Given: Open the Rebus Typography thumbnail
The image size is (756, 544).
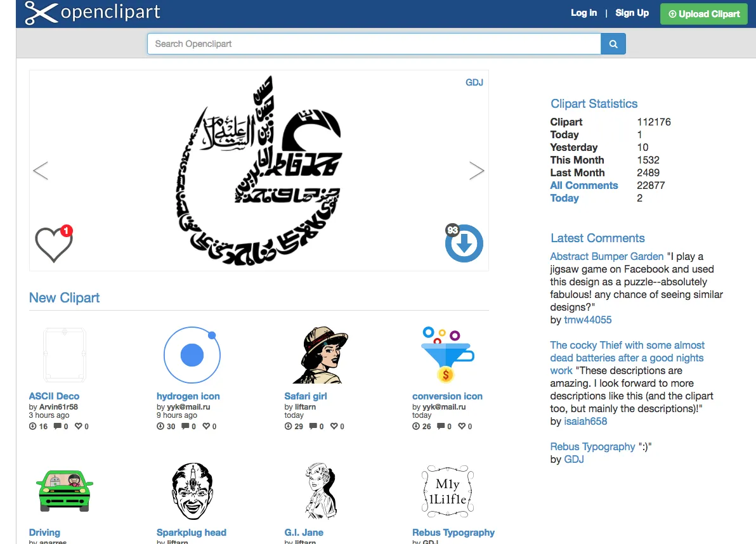Looking at the screenshot, I should click(x=448, y=491).
